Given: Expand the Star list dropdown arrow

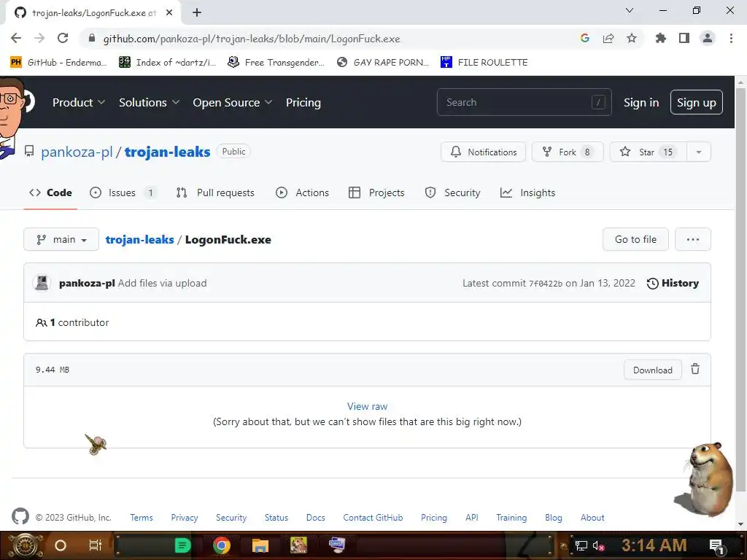Looking at the screenshot, I should pos(698,152).
